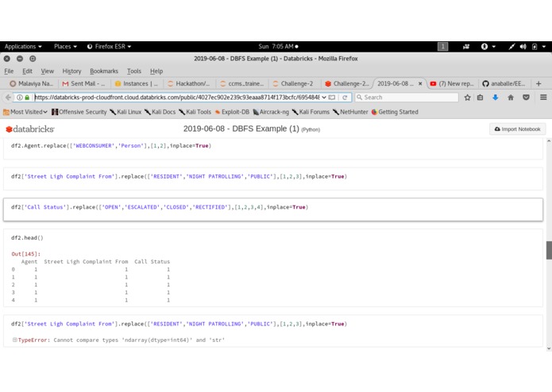Viewport: 552px width, 392px height.
Task: Open Most Visited bookmarks dropdown
Action: coord(25,112)
